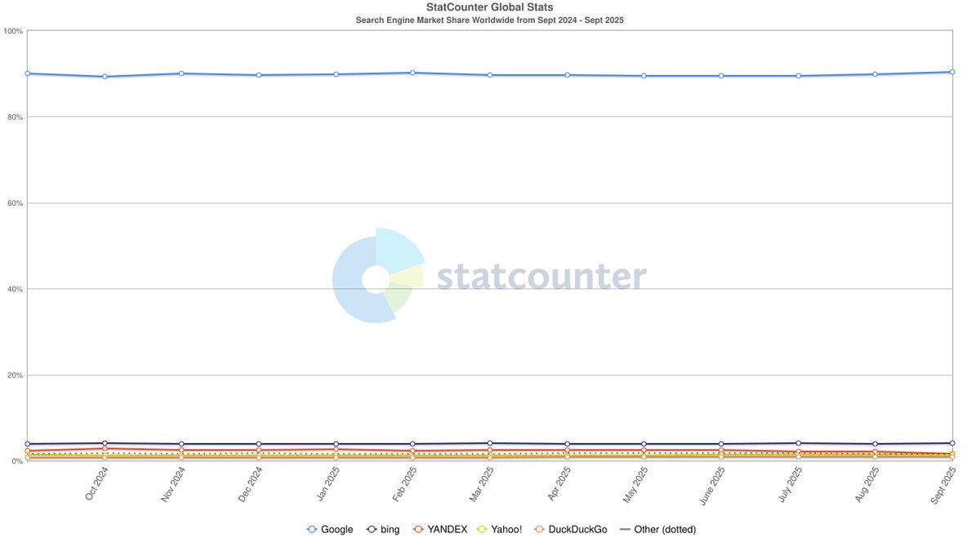Click the DuckDuckGo orange legend marker
This screenshot has height=551, width=980.
[x=539, y=530]
